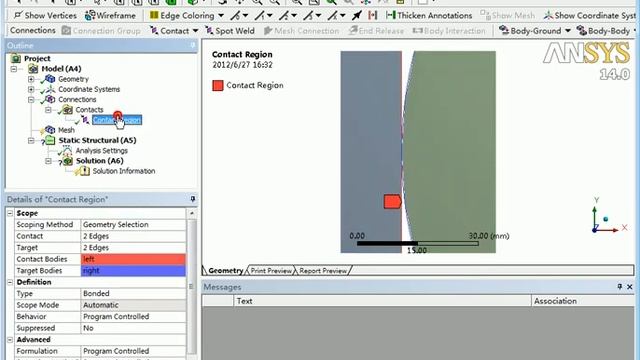Click the red contact label flag in viewport

(x=392, y=202)
